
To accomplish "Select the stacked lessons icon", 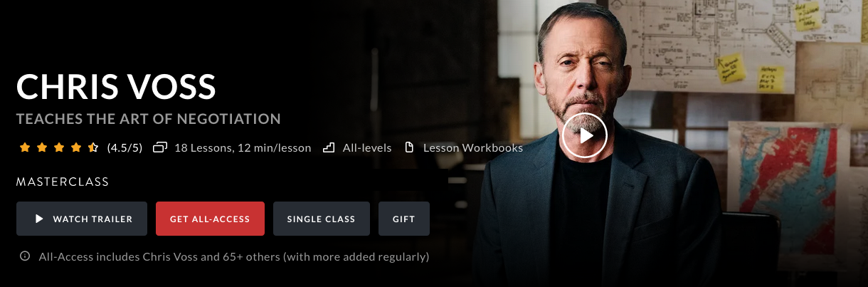I will 160,147.
